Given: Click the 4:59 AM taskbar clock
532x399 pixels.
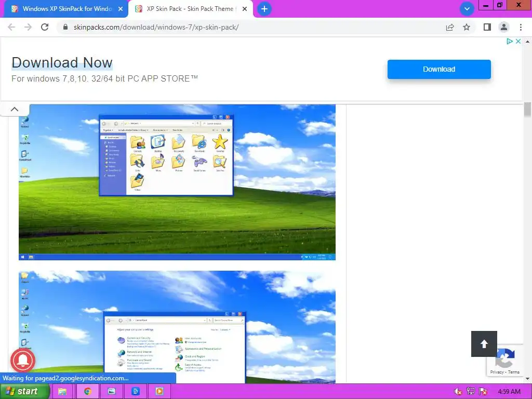Looking at the screenshot, I should (x=509, y=392).
